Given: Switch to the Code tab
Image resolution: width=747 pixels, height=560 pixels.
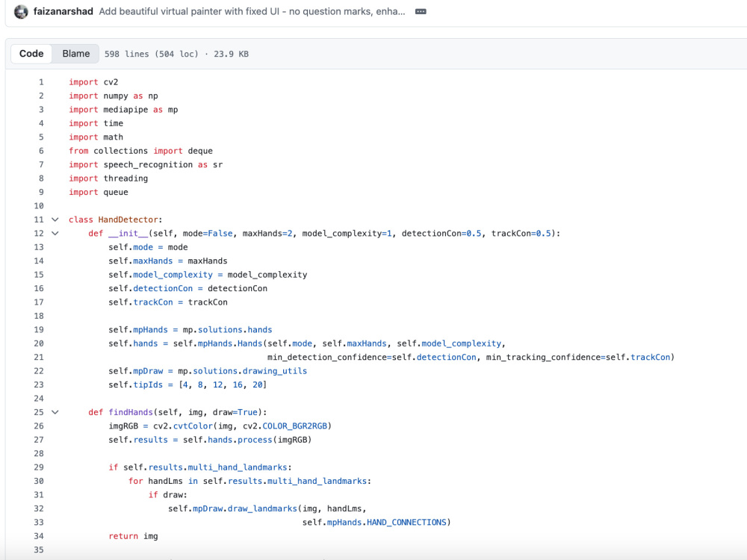Looking at the screenshot, I should pyautogui.click(x=31, y=53).
